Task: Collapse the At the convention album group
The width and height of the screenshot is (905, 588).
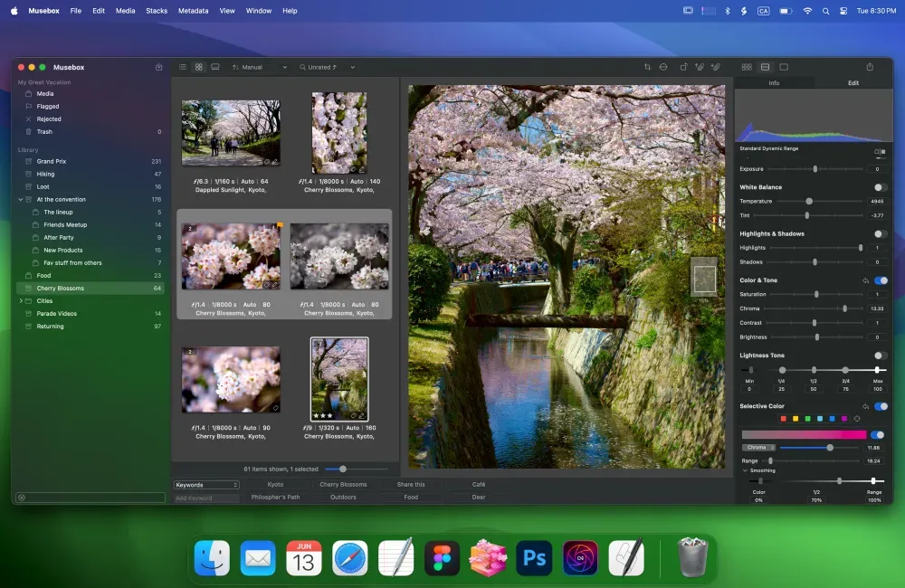Action: coord(21,199)
